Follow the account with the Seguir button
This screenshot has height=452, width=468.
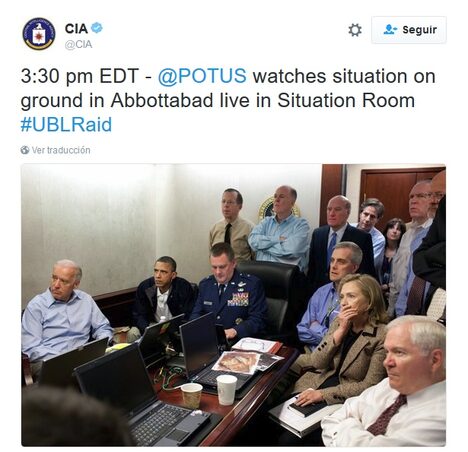point(409,30)
